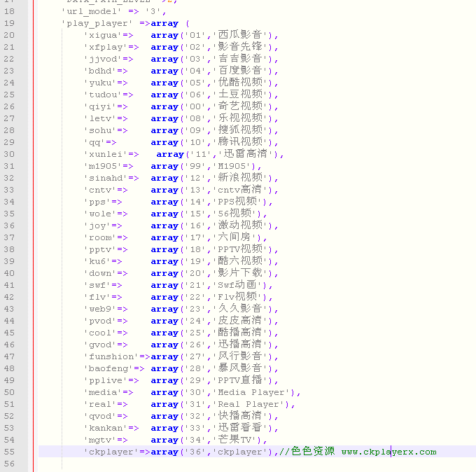
Task: Click the 'baofeng' key string
Action: click(108, 369)
